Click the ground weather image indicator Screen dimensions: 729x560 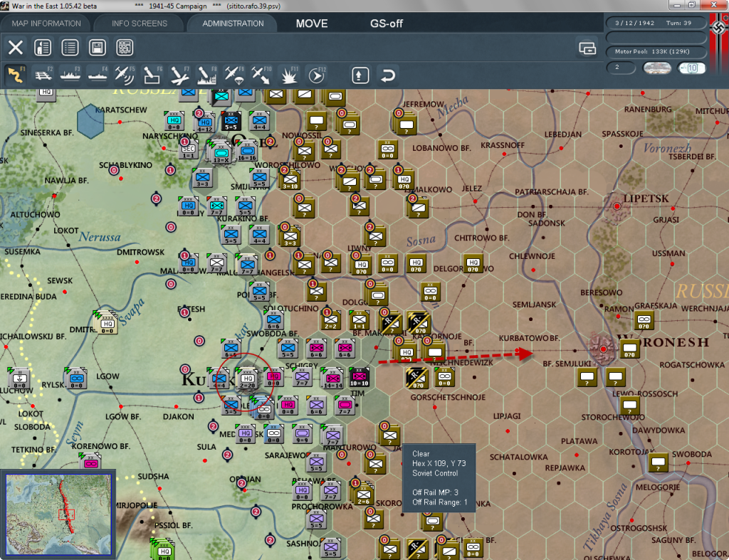tap(656, 68)
